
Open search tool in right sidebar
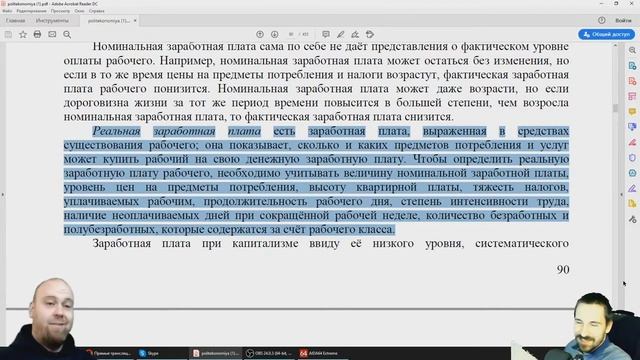[x=632, y=50]
